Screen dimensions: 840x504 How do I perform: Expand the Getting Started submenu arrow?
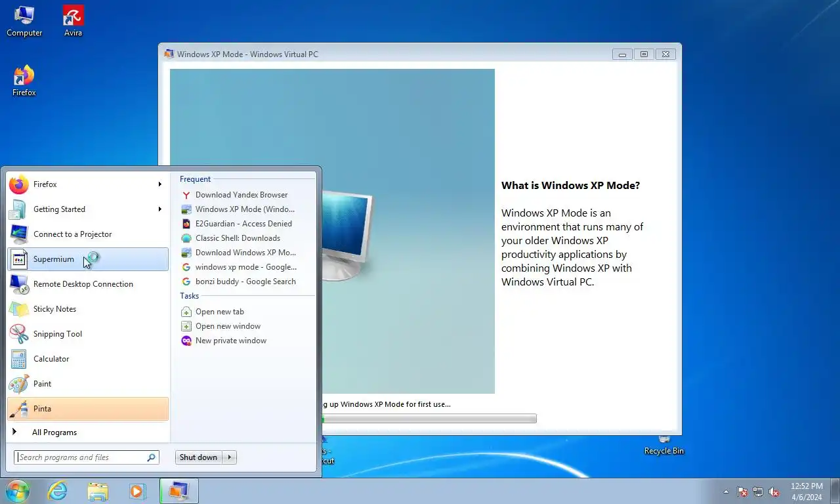click(159, 209)
